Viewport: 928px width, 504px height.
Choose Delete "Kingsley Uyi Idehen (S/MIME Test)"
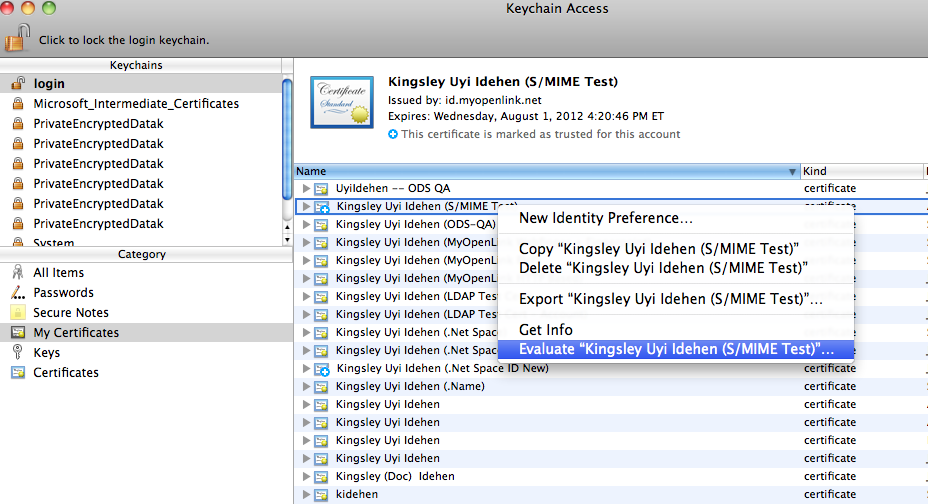click(x=676, y=268)
